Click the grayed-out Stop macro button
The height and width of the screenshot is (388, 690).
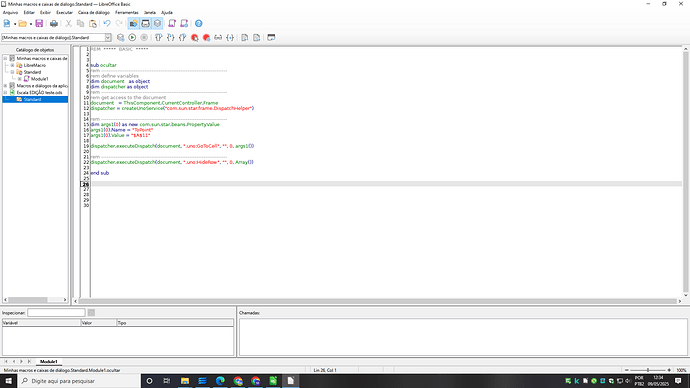pos(144,38)
